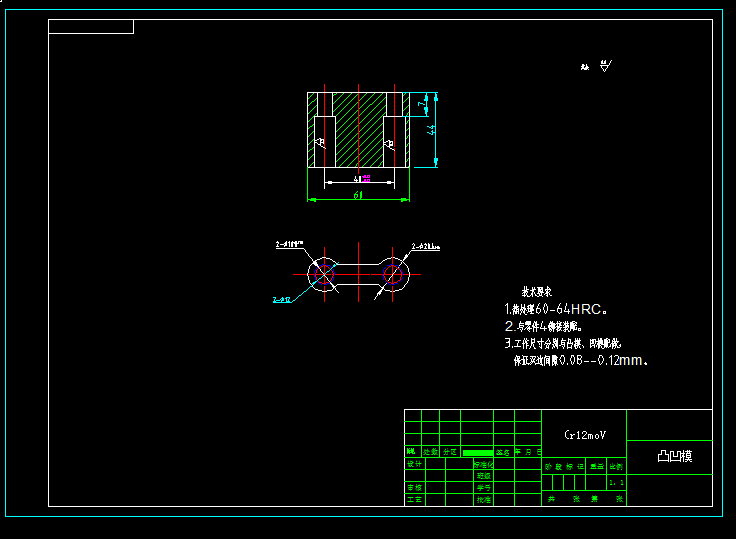The image size is (736, 539).
Task: Click the left roughness mark in section view
Action: (x=320, y=142)
